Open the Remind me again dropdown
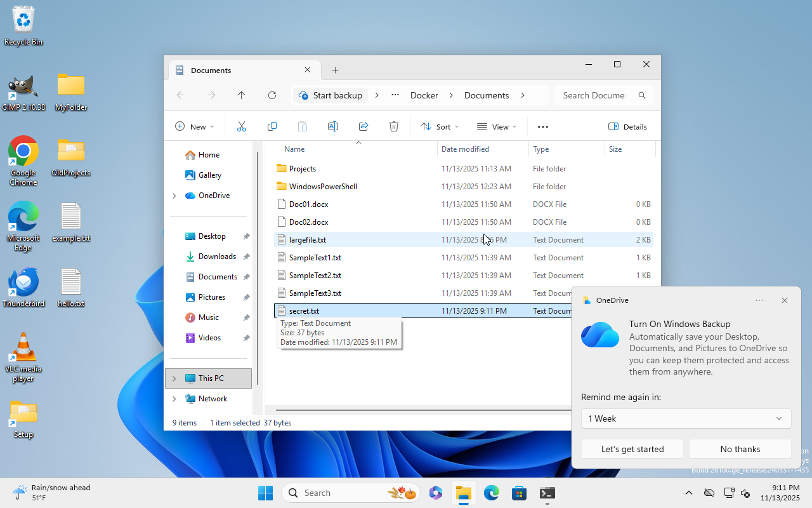Viewport: 812px width, 508px height. click(x=686, y=418)
